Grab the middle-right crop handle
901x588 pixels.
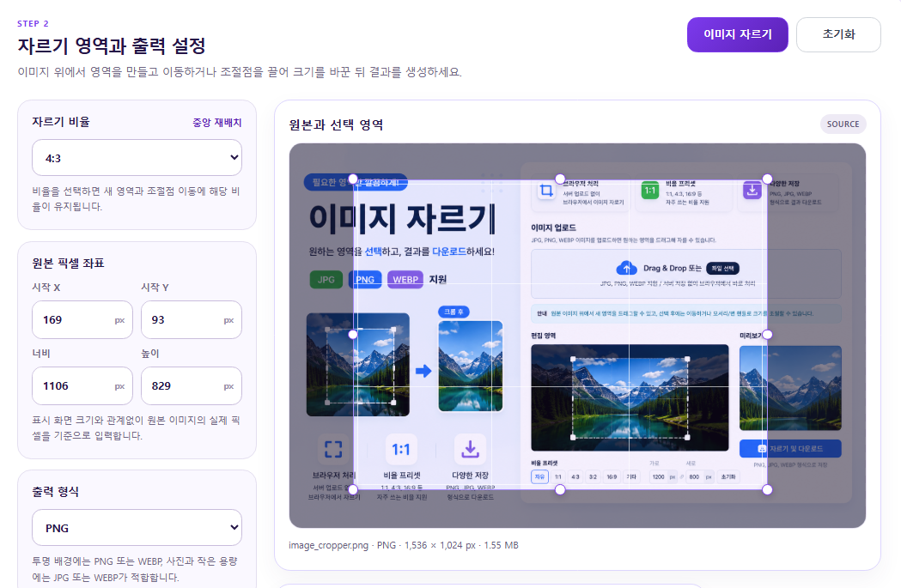(x=767, y=334)
